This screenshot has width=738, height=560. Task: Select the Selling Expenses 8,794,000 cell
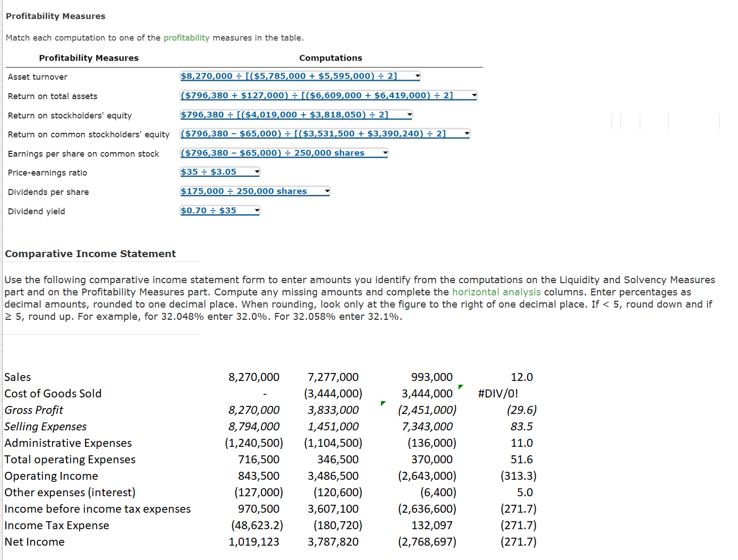coord(254,427)
